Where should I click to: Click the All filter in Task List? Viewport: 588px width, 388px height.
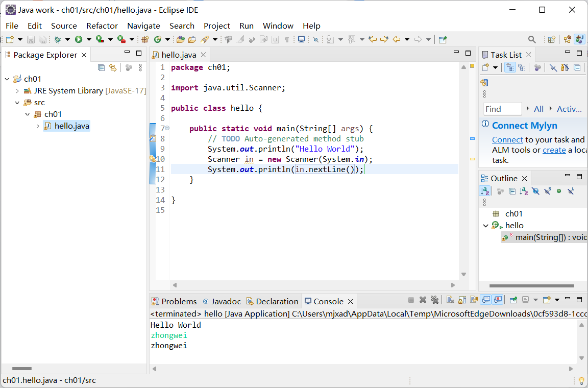[538, 109]
